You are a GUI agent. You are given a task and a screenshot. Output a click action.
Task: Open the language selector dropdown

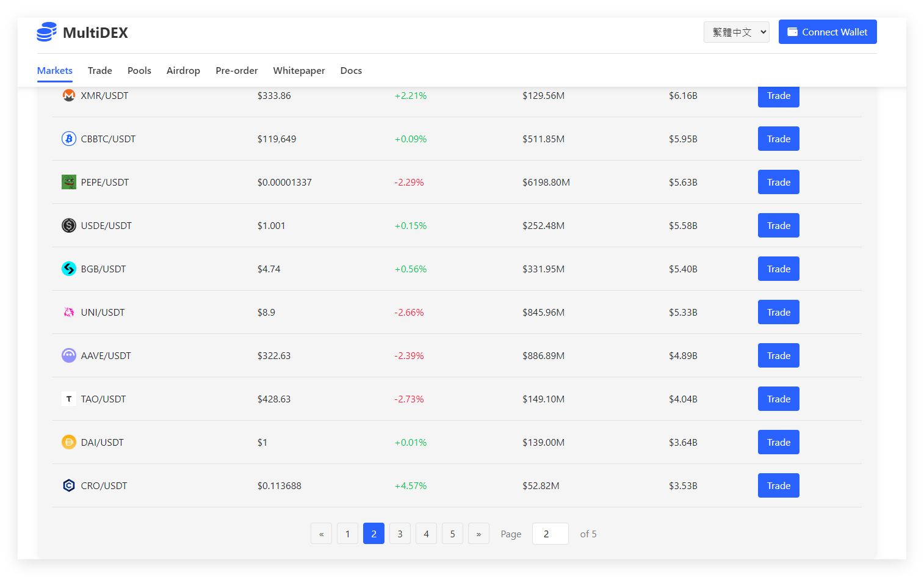[736, 32]
